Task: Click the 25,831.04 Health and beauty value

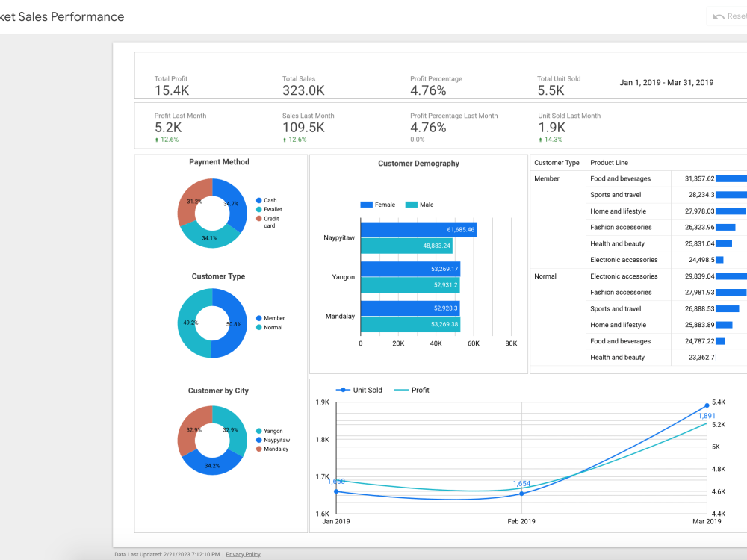Action: (x=699, y=243)
